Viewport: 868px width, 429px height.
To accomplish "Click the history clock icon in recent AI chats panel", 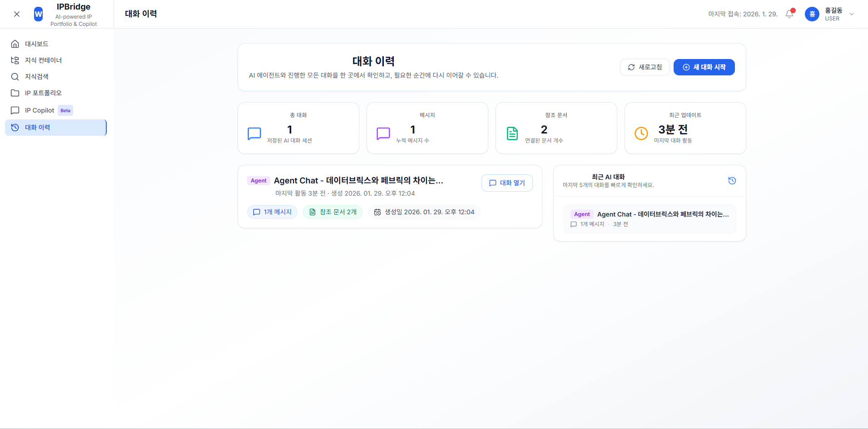I will click(732, 181).
